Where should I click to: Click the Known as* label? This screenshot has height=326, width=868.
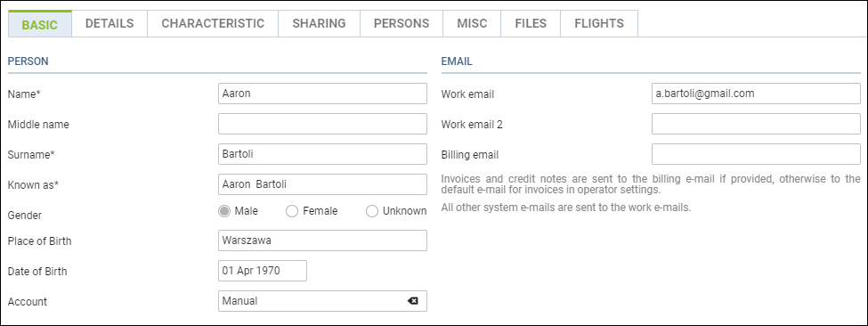point(33,185)
